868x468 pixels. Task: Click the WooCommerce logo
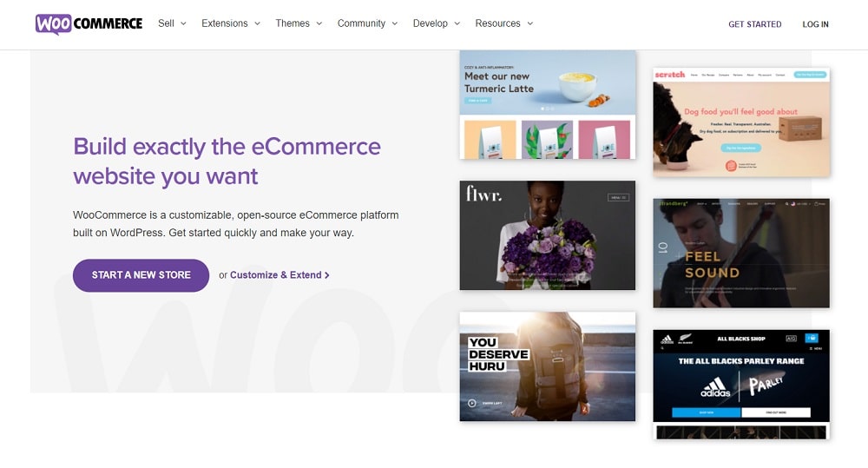pyautogui.click(x=89, y=23)
